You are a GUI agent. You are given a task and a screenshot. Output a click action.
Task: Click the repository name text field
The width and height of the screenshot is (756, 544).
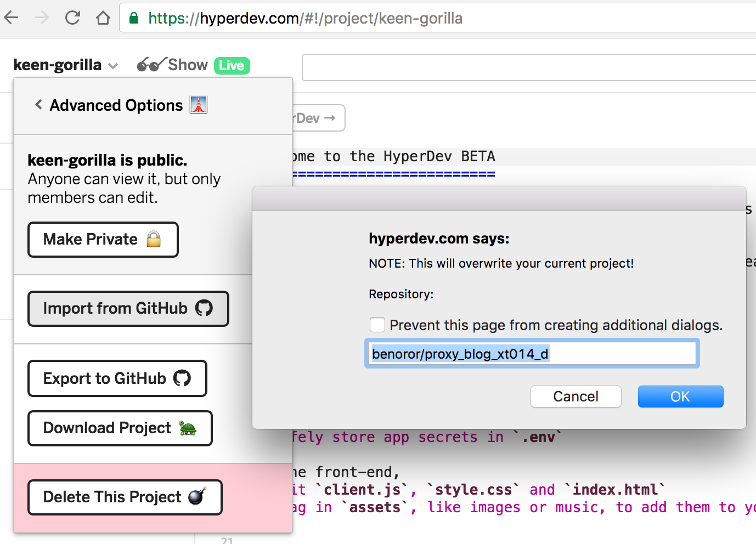pyautogui.click(x=531, y=354)
